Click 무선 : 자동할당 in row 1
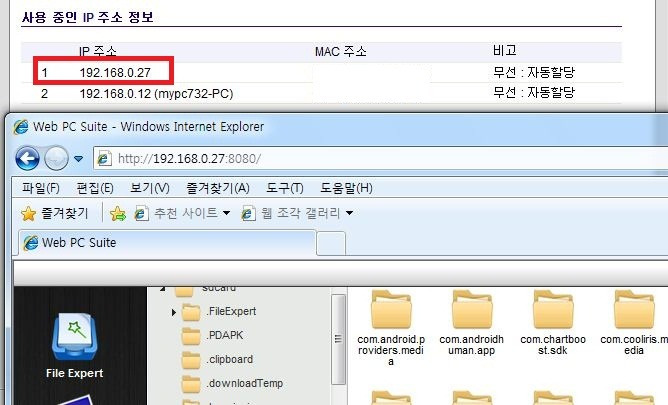 coord(534,72)
